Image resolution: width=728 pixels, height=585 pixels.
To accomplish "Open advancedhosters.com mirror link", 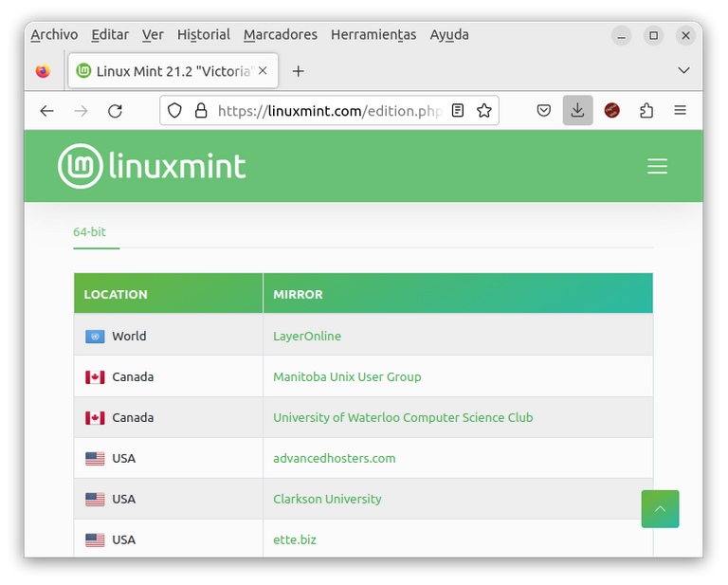I will point(335,459).
